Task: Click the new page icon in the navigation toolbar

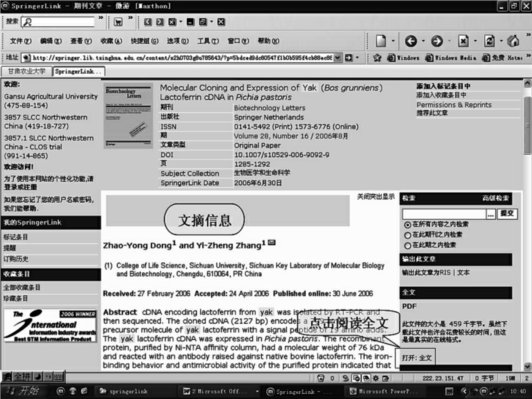Action: tap(381, 41)
